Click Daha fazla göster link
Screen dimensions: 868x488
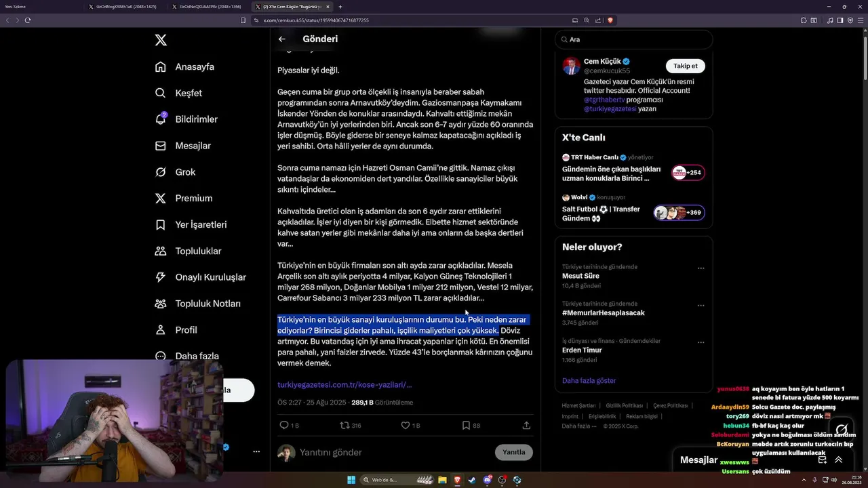(589, 381)
